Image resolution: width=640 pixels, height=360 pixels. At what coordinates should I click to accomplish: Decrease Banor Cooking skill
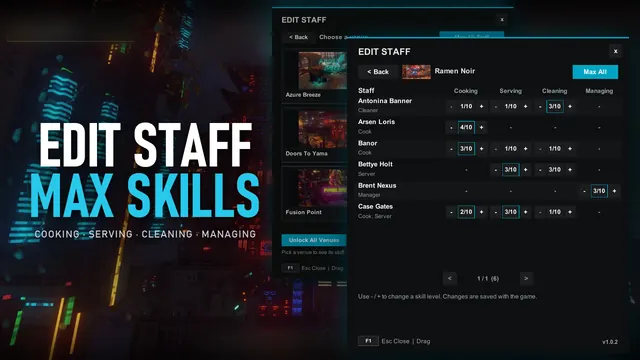click(x=451, y=149)
